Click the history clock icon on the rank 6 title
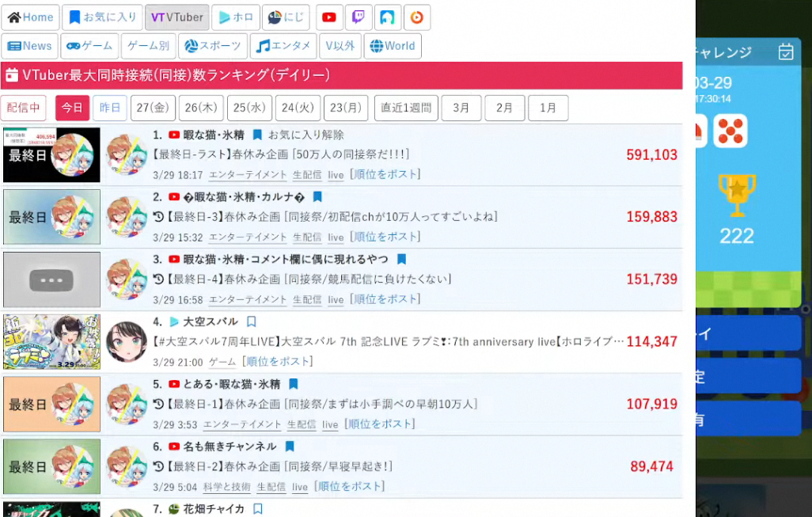812x517 pixels. tap(158, 466)
